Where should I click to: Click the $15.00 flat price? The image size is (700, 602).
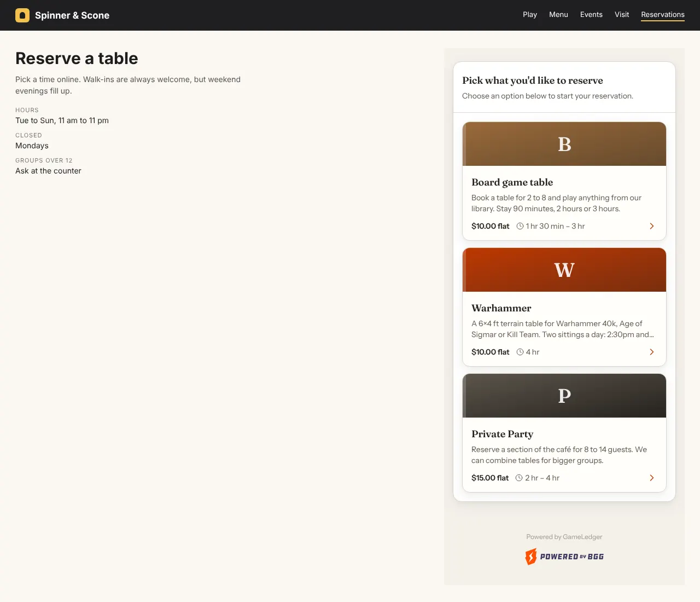(490, 478)
